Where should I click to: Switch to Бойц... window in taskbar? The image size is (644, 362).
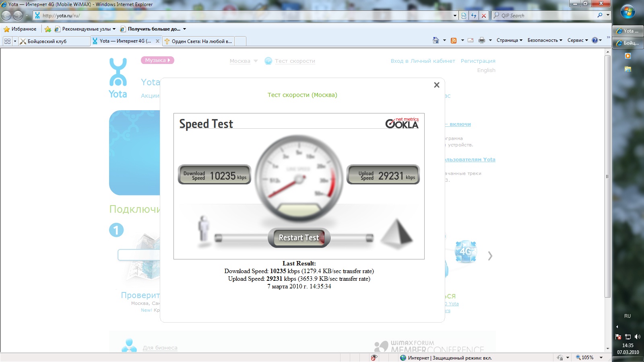click(x=628, y=43)
